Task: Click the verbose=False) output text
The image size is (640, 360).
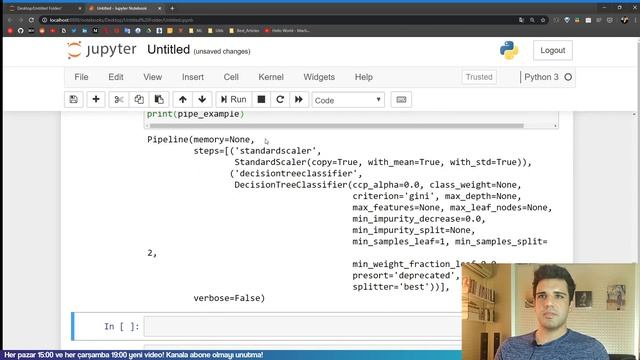Action: [229, 298]
